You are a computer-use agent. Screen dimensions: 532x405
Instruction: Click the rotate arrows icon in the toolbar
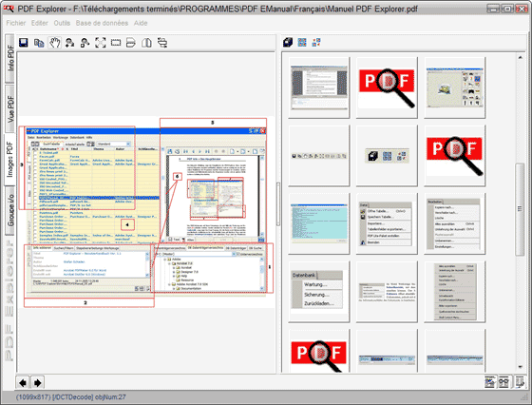point(162,43)
